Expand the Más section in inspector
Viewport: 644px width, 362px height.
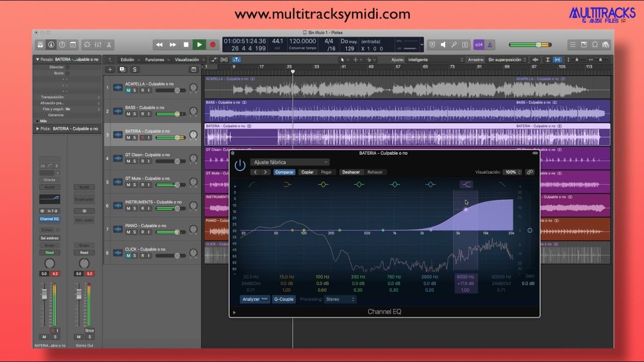[37, 121]
